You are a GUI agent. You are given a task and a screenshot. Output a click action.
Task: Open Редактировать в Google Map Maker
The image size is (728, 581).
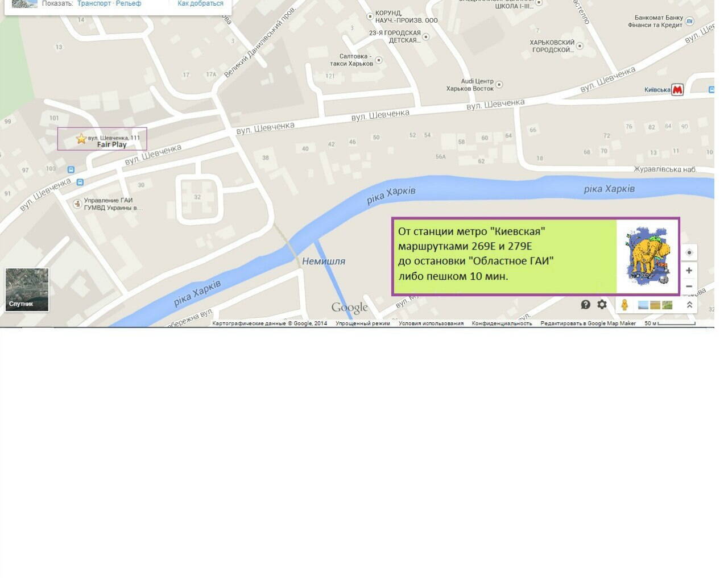(x=588, y=323)
